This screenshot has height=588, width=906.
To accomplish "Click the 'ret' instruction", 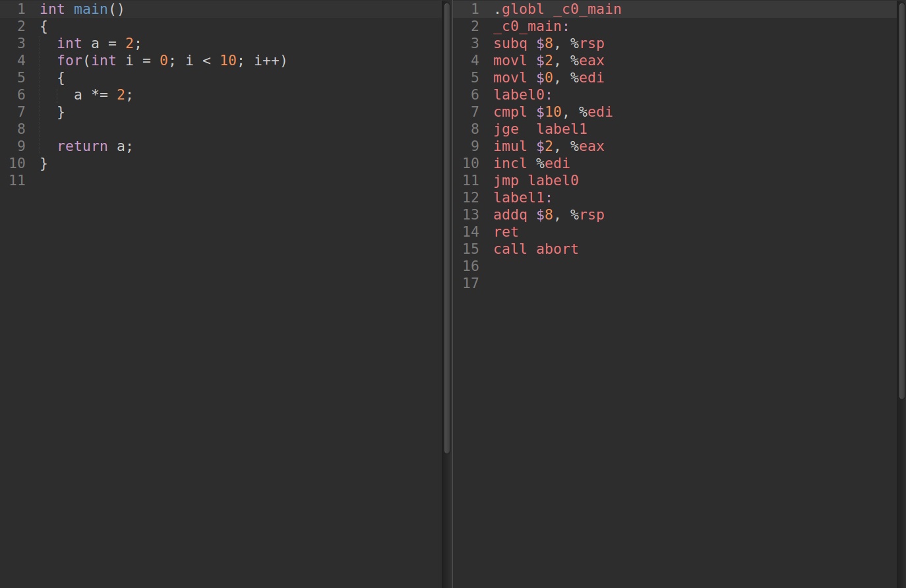I will coord(506,232).
